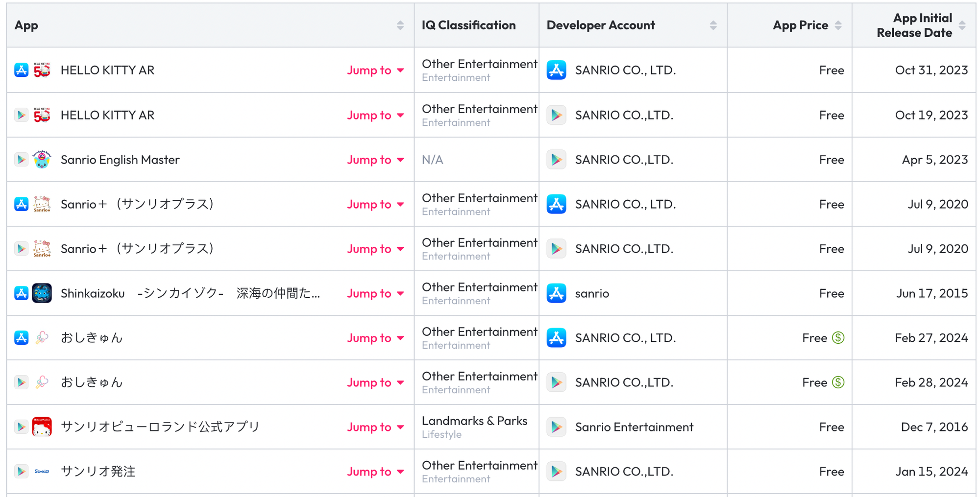Click the IQ Classification column header

coord(468,25)
